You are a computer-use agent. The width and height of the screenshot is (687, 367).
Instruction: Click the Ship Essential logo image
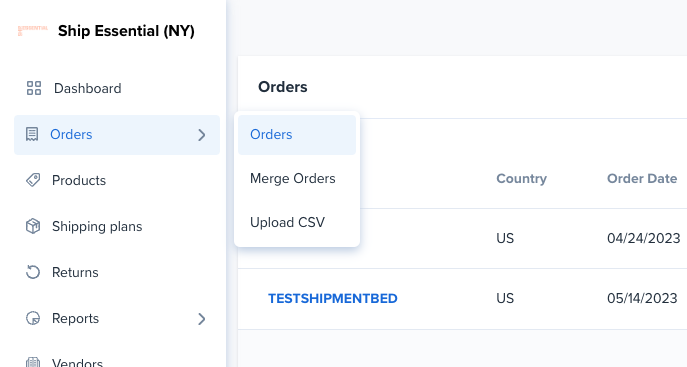[32, 31]
